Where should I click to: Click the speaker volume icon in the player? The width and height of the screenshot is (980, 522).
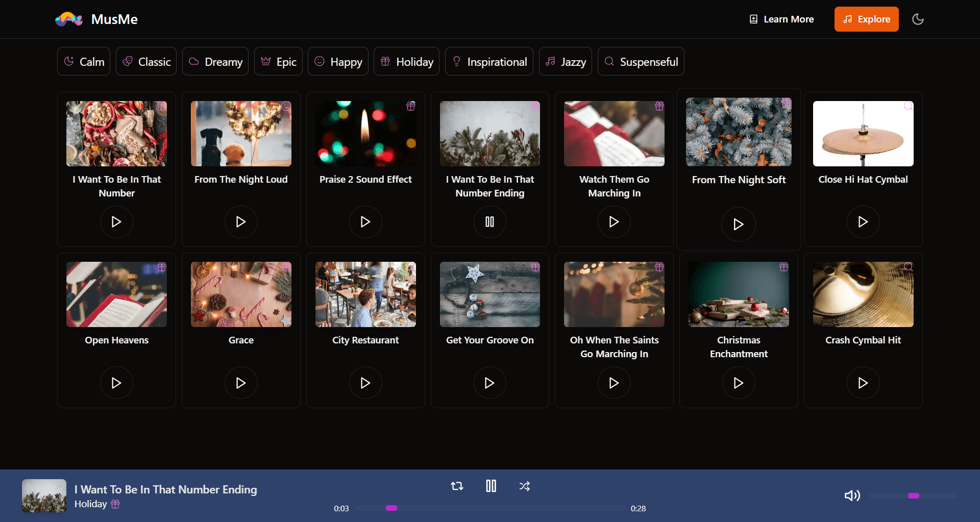click(x=851, y=495)
